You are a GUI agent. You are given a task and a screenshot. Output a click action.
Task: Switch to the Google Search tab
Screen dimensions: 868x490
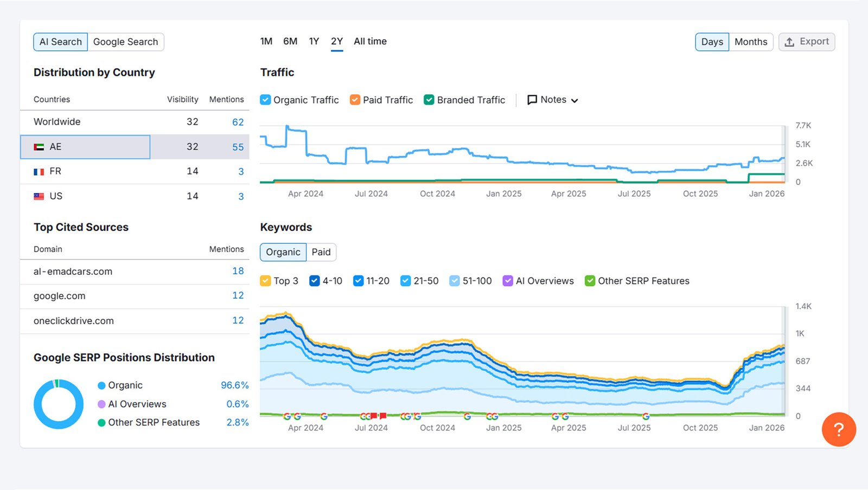(126, 42)
